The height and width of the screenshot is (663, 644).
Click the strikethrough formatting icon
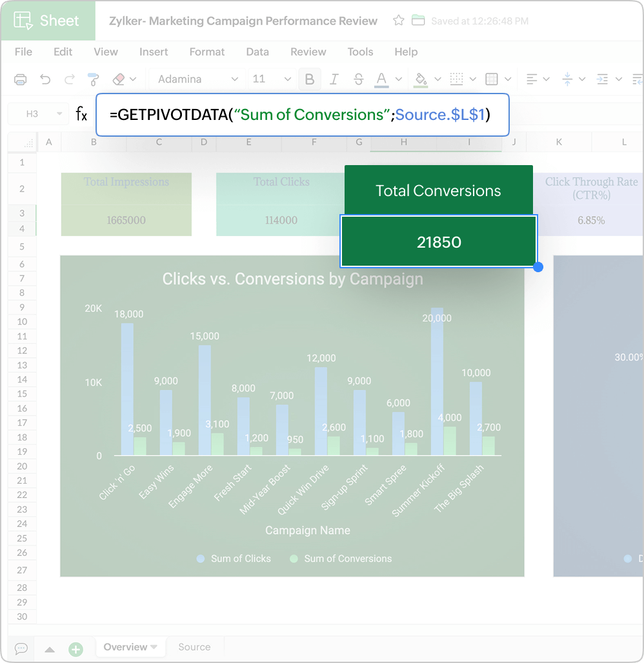(359, 79)
